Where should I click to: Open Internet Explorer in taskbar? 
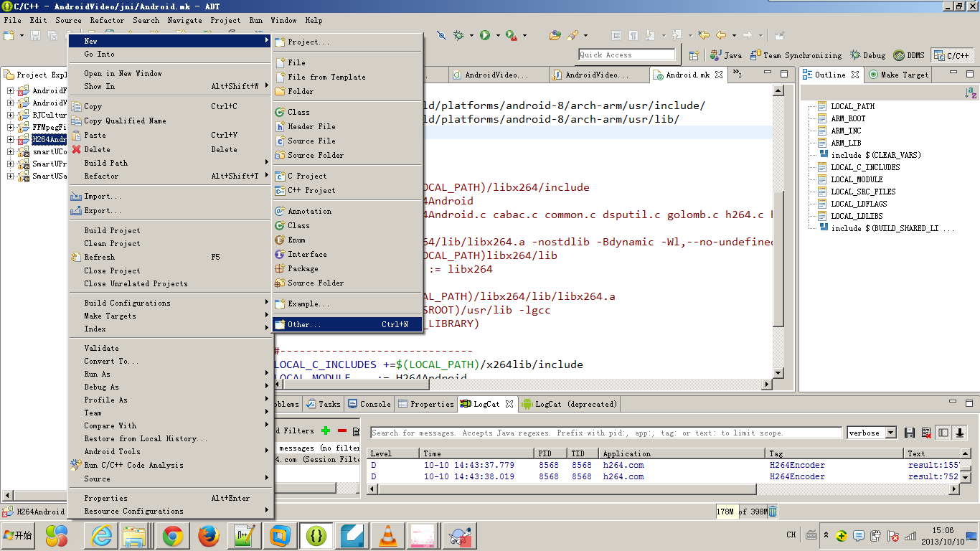coord(101,535)
